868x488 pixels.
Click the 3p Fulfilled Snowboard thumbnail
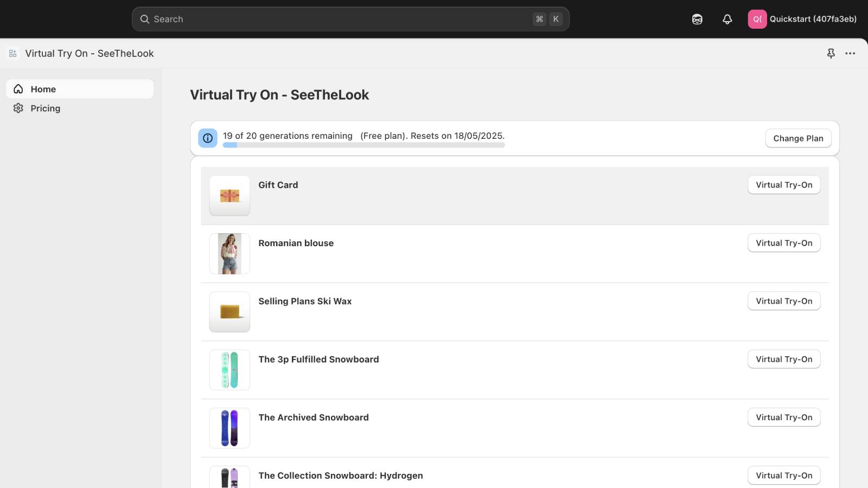click(x=229, y=370)
